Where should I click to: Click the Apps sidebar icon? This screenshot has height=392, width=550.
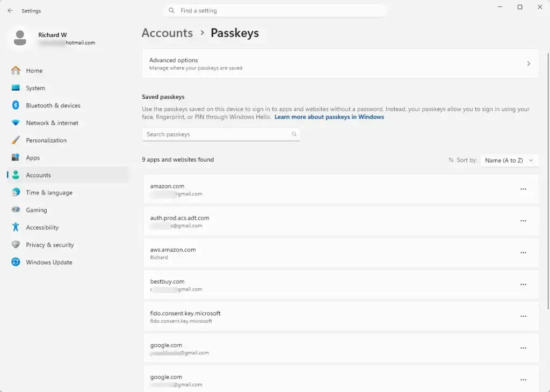click(x=16, y=157)
